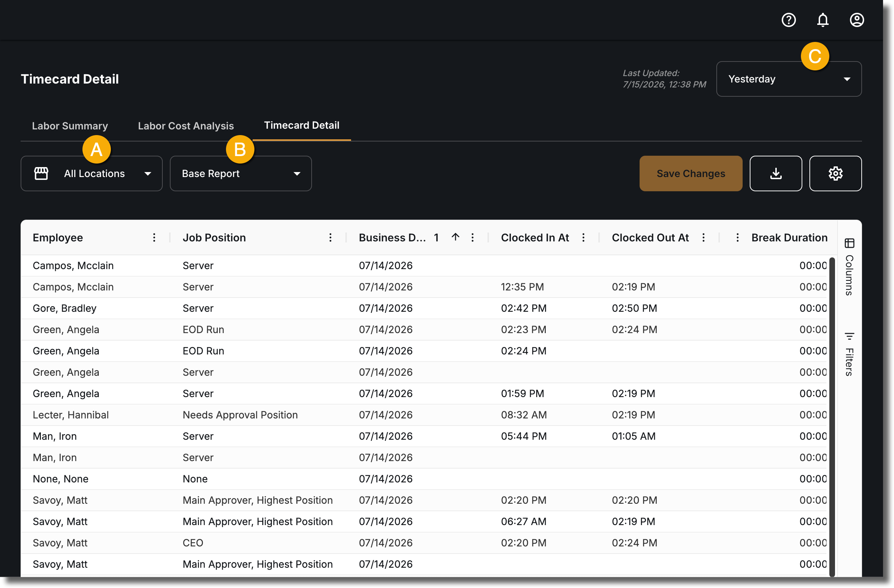The height and width of the screenshot is (588, 894).
Task: Click the table's vertical scrollbar
Action: (832, 416)
